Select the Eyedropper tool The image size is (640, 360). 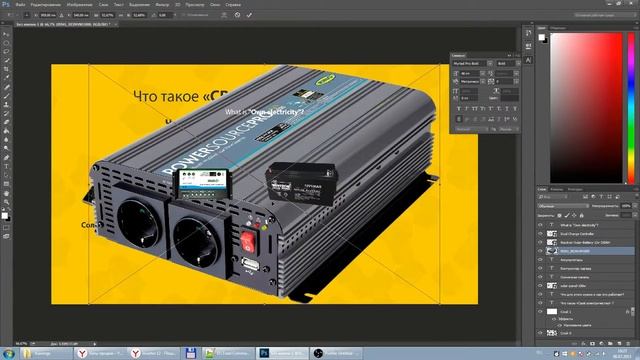(x=6, y=78)
